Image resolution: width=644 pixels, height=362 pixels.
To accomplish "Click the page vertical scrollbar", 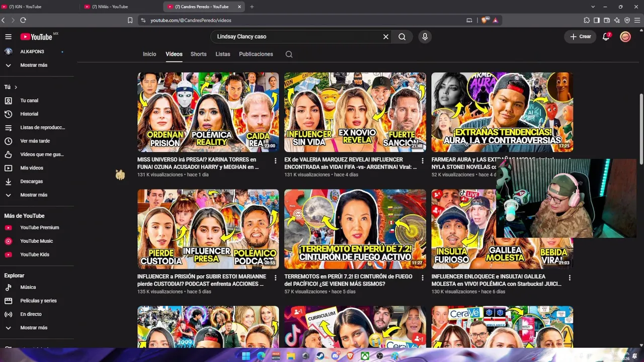I will tap(641, 128).
